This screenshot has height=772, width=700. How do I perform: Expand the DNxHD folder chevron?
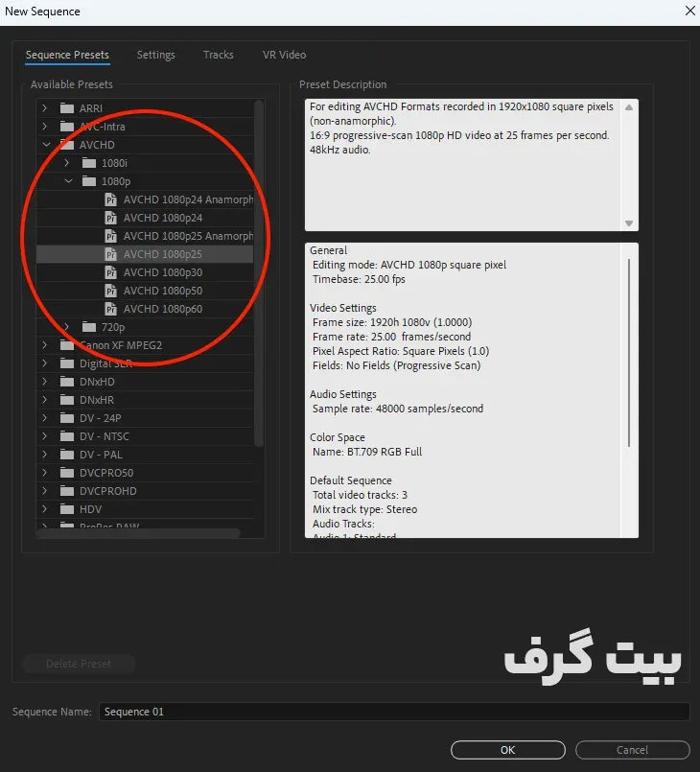tap(45, 382)
